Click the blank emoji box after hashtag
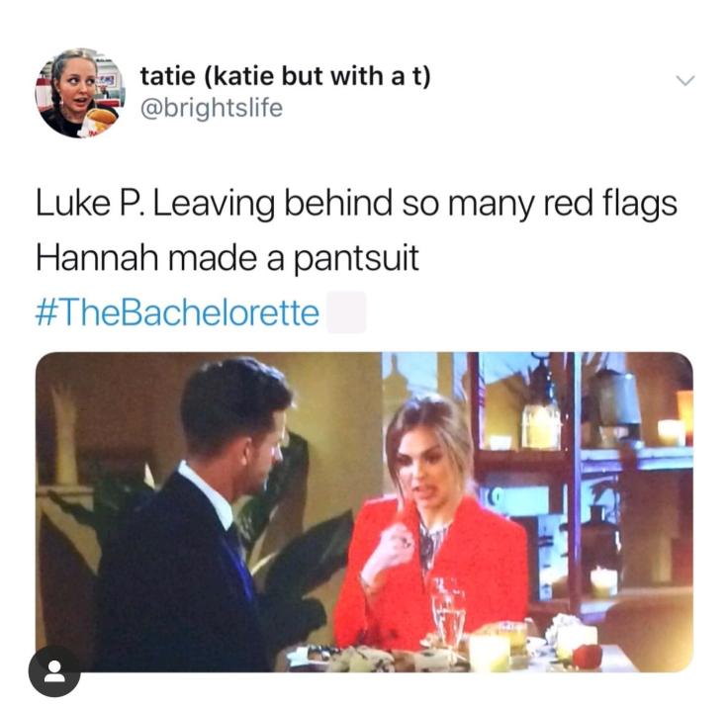Image resolution: width=728 pixels, height=707 pixels. 346,311
